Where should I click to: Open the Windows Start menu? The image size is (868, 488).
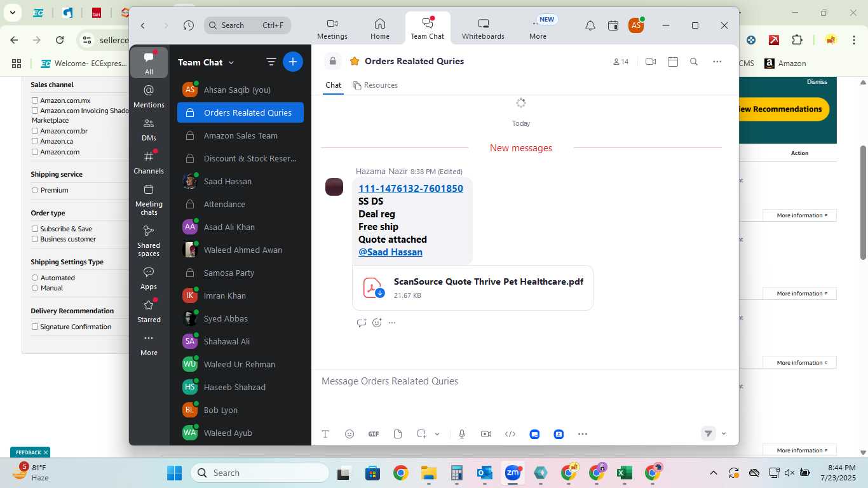coord(174,473)
